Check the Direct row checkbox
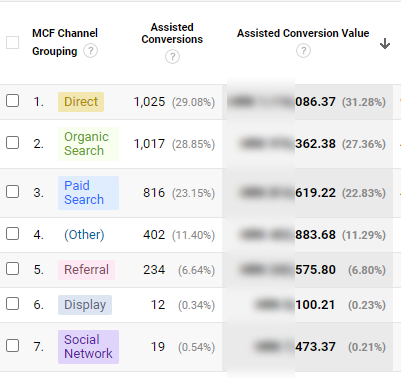401x378 pixels. coord(13,101)
